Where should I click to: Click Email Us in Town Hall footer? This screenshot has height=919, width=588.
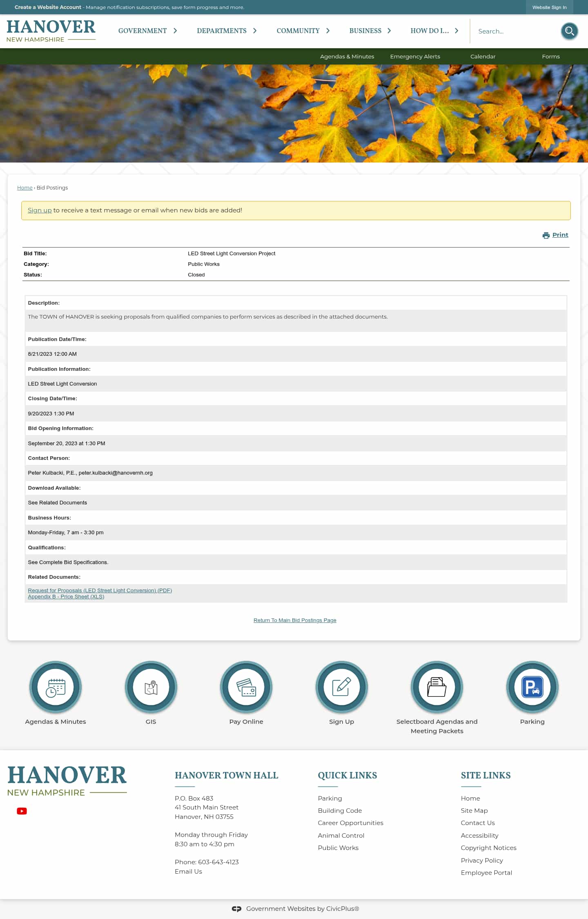tap(188, 871)
